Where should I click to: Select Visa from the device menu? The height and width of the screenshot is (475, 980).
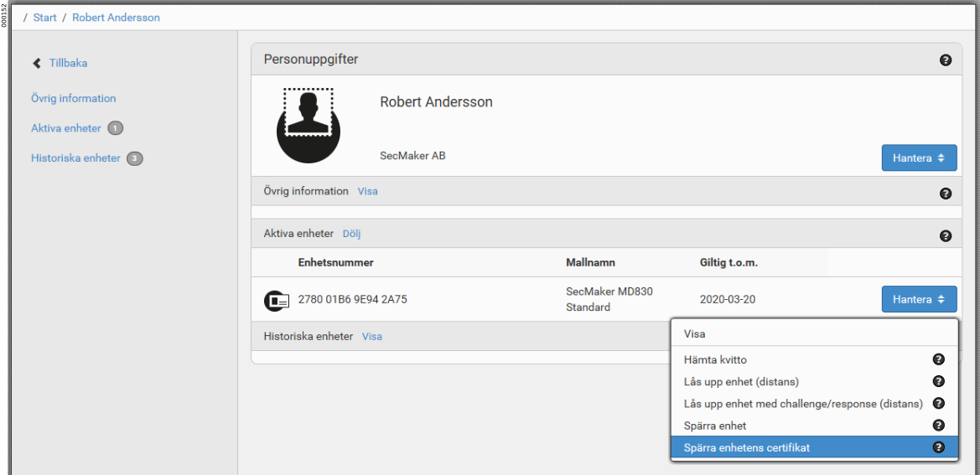695,333
